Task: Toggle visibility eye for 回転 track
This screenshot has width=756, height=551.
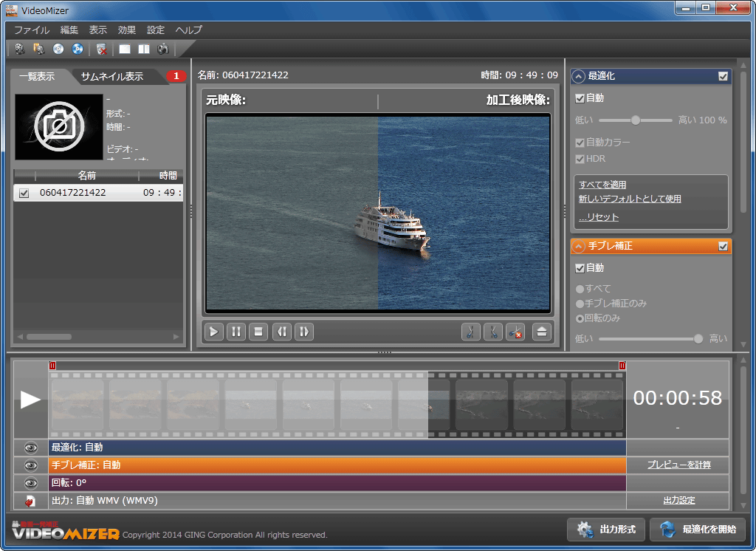Action: 30,483
